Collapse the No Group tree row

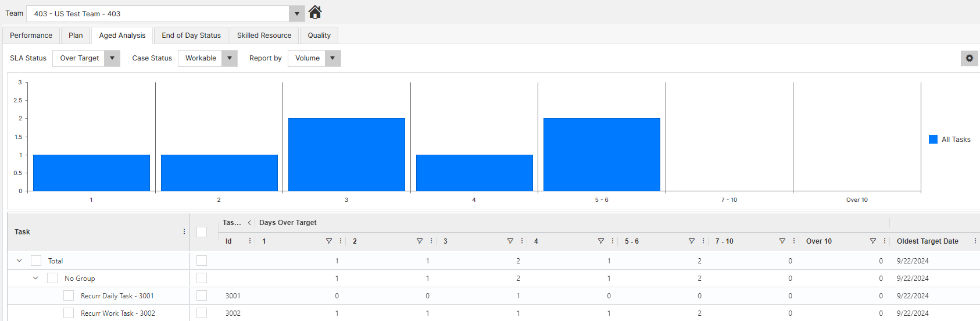coord(35,279)
